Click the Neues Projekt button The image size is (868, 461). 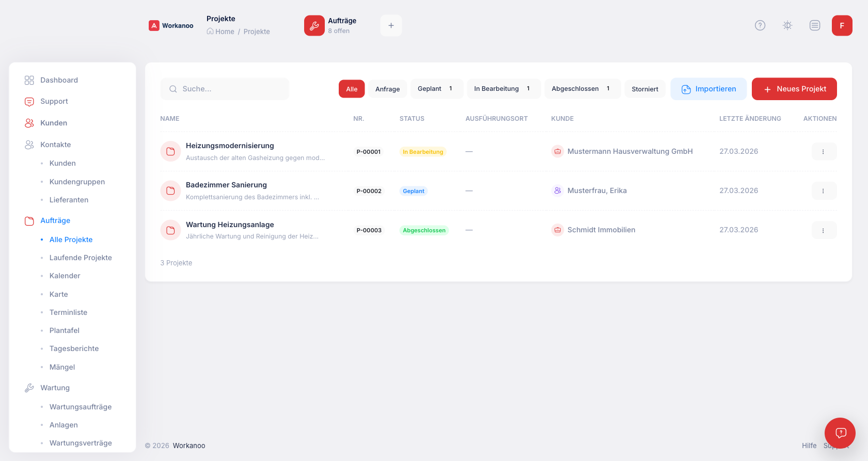pos(794,89)
